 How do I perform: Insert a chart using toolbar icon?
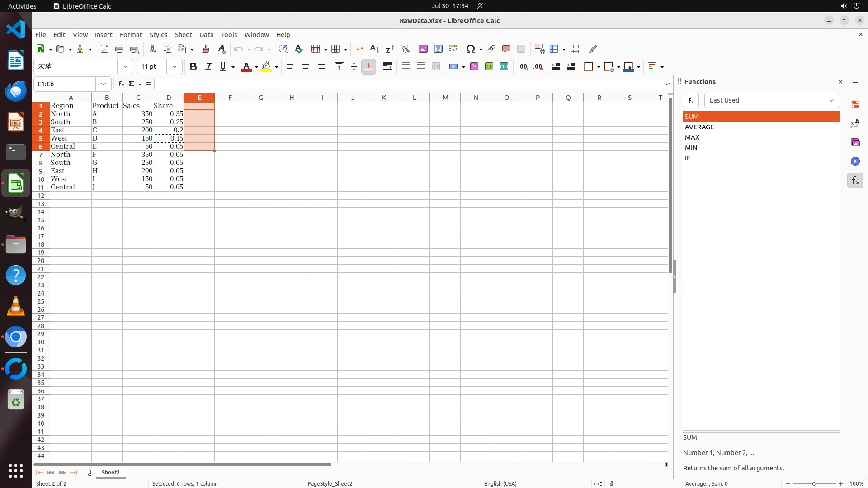click(438, 49)
